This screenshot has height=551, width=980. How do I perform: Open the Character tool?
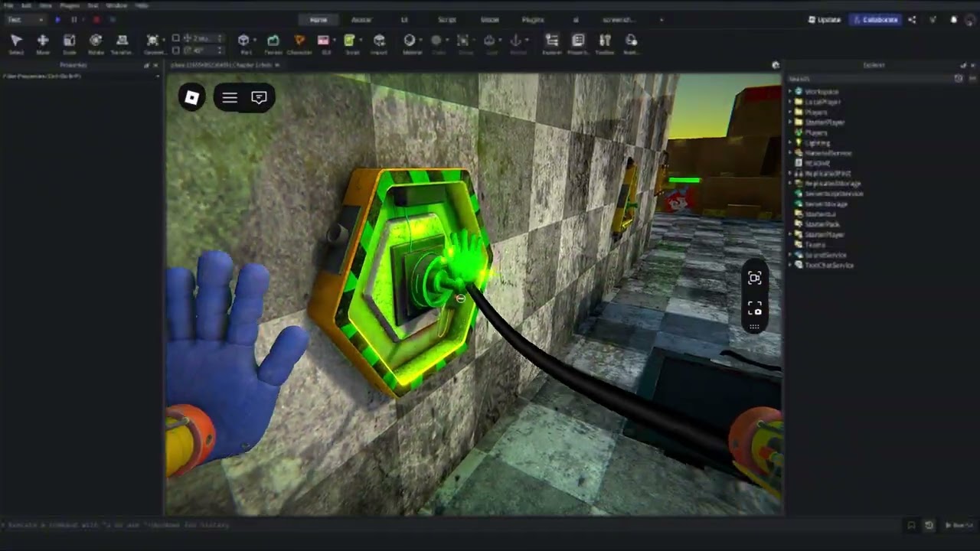299,44
